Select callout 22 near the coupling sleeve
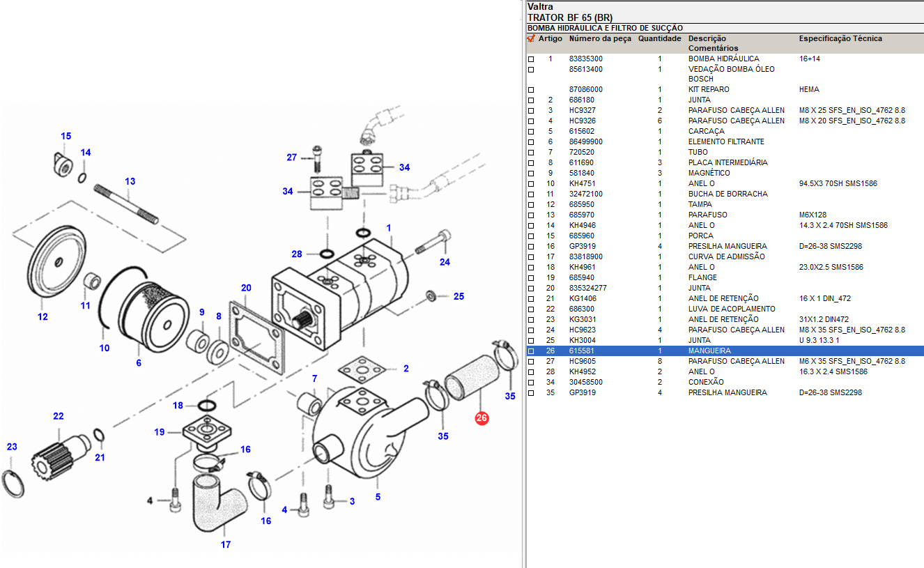Image resolution: width=924 pixels, height=568 pixels. (59, 416)
